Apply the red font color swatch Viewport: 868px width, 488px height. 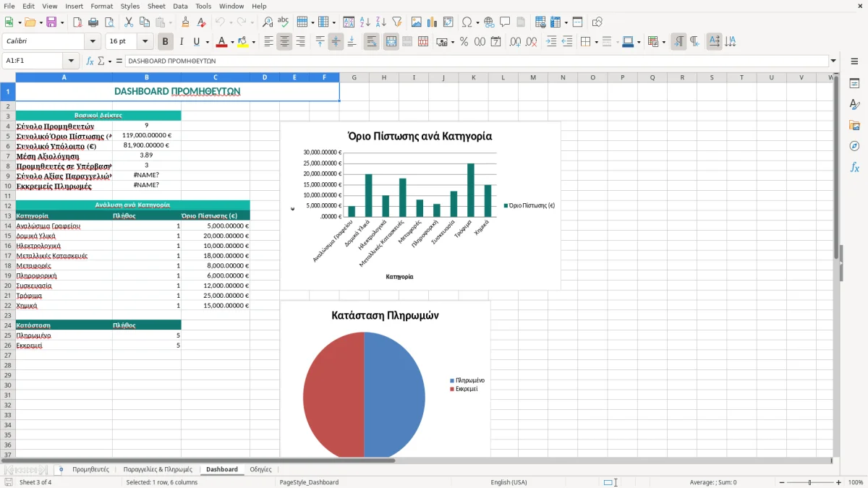221,42
